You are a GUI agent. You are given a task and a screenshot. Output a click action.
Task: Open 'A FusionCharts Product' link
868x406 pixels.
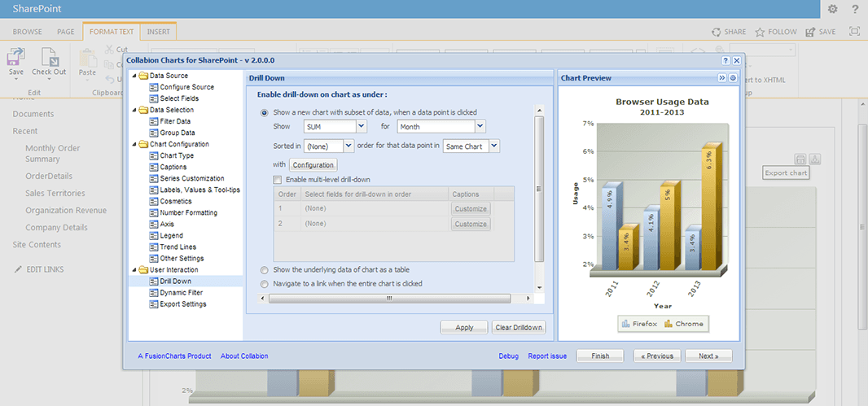click(174, 356)
